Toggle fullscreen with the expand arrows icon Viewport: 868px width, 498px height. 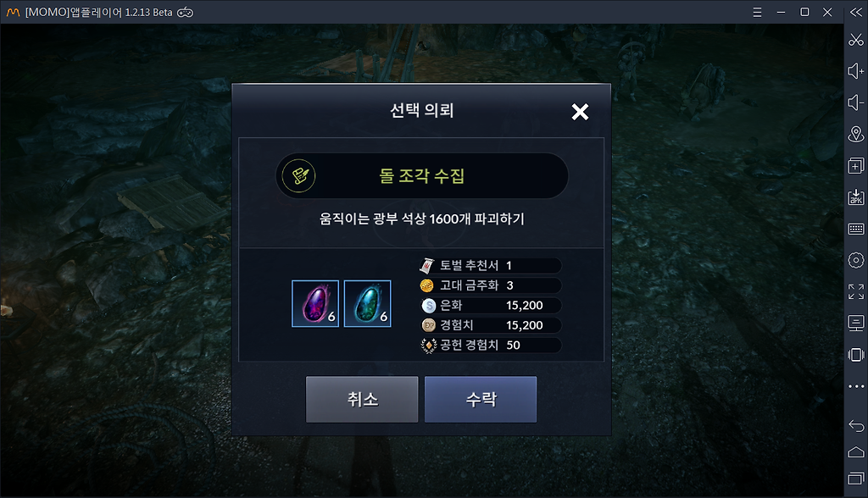point(856,291)
